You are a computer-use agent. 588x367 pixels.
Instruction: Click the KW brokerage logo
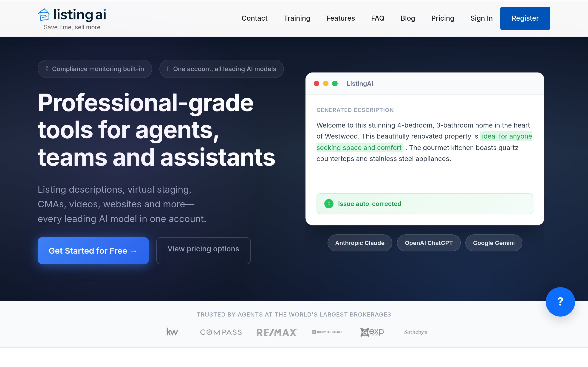(172, 332)
